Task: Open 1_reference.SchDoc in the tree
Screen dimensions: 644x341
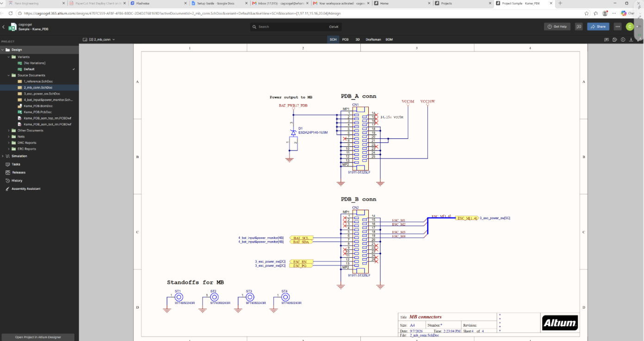Action: pyautogui.click(x=39, y=81)
